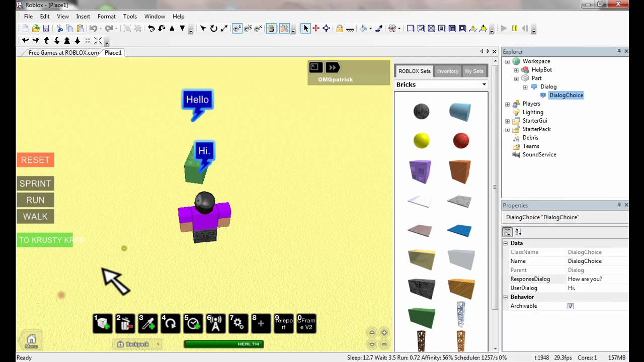
Task: Click the Paste clipboard icon
Action: [80, 29]
